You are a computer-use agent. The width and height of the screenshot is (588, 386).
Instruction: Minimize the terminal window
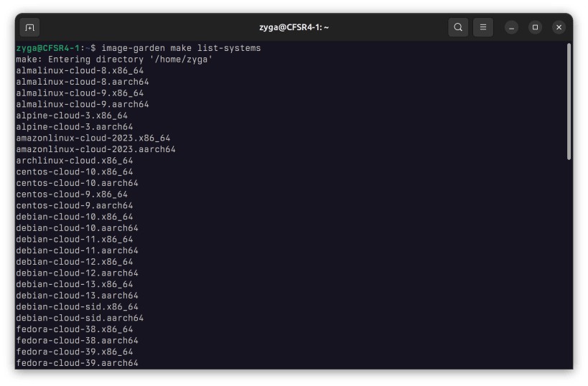click(511, 27)
